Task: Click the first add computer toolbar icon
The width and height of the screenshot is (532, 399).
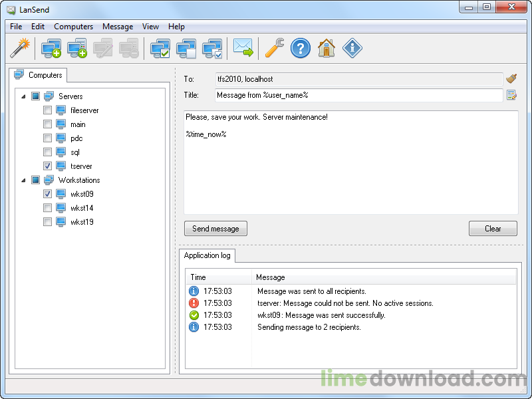Action: [x=51, y=48]
